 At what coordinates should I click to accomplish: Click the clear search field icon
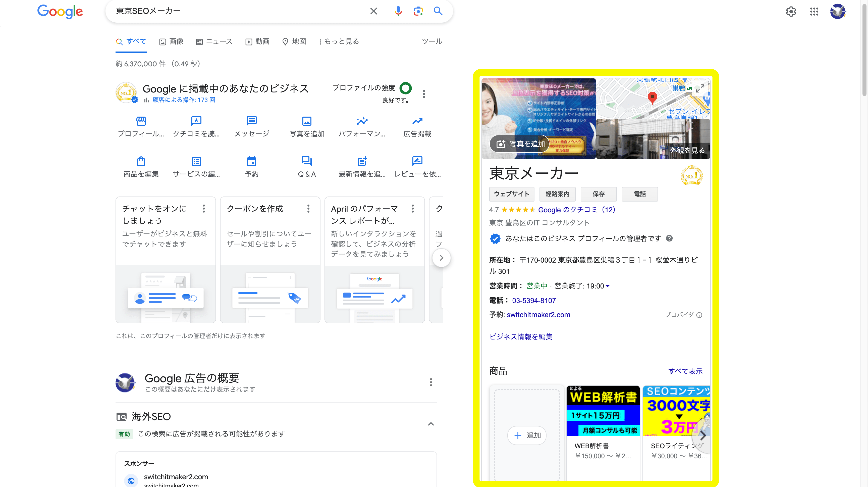[x=374, y=11]
